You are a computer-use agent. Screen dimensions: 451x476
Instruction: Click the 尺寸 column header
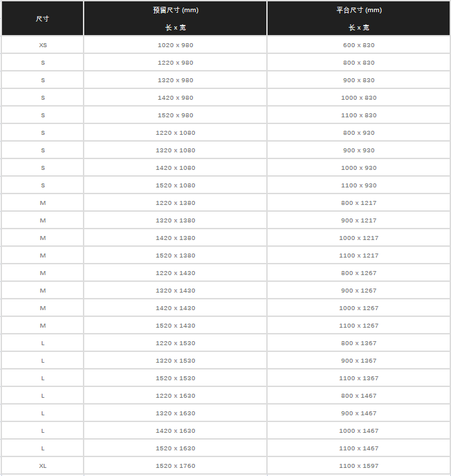[42, 19]
